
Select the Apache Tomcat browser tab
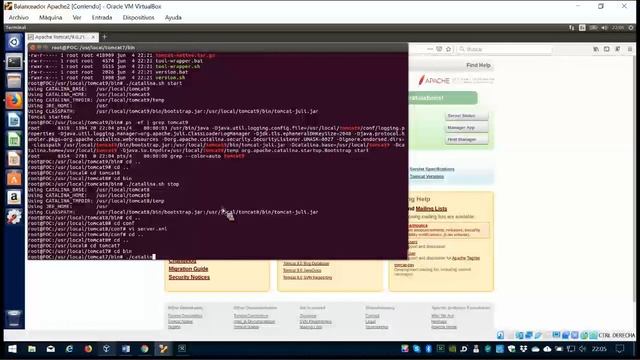pos(62,37)
